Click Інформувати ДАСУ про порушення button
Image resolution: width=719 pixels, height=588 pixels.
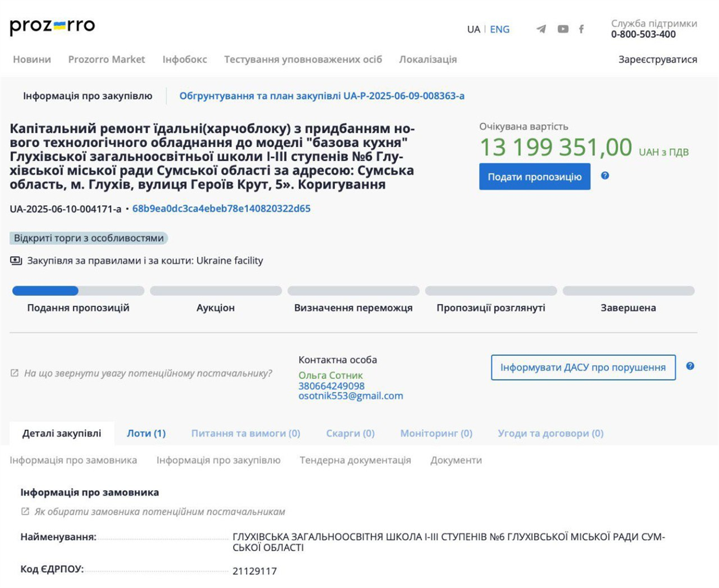point(583,367)
